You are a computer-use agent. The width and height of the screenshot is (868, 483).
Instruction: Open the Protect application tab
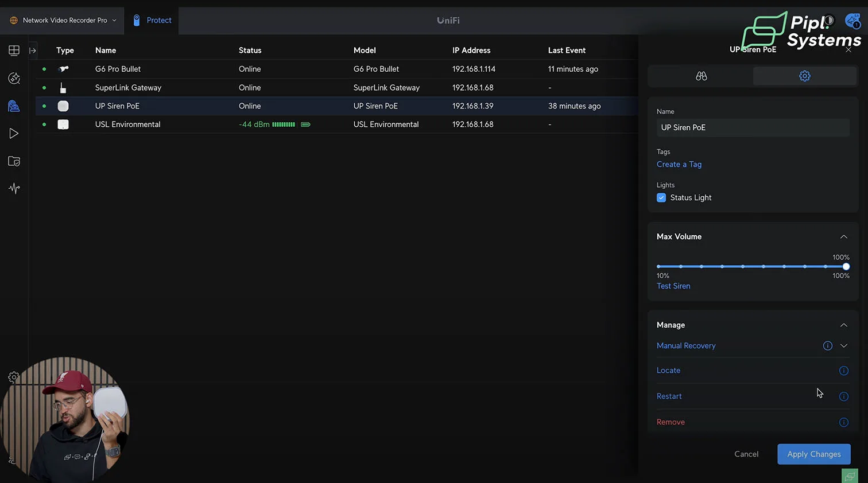point(152,20)
